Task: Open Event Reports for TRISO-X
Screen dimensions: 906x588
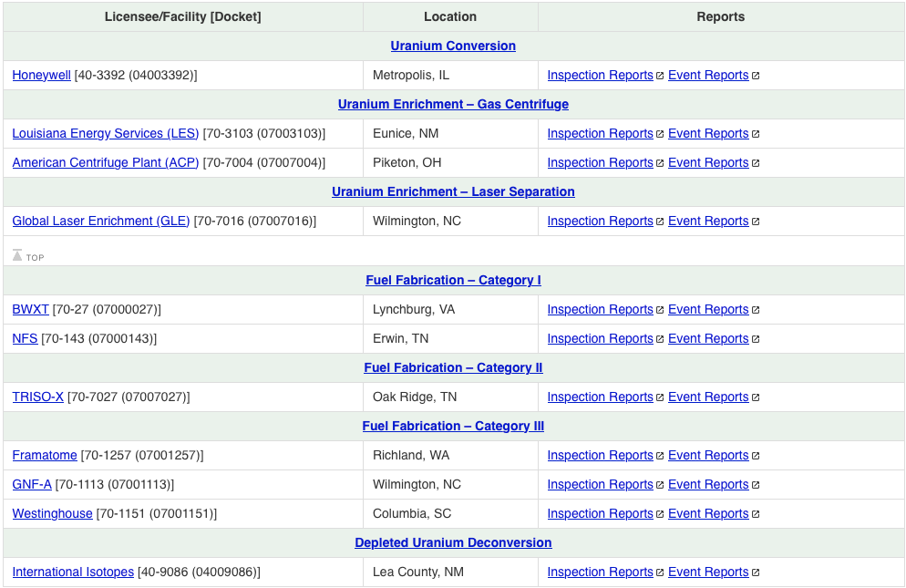Action: (x=708, y=397)
